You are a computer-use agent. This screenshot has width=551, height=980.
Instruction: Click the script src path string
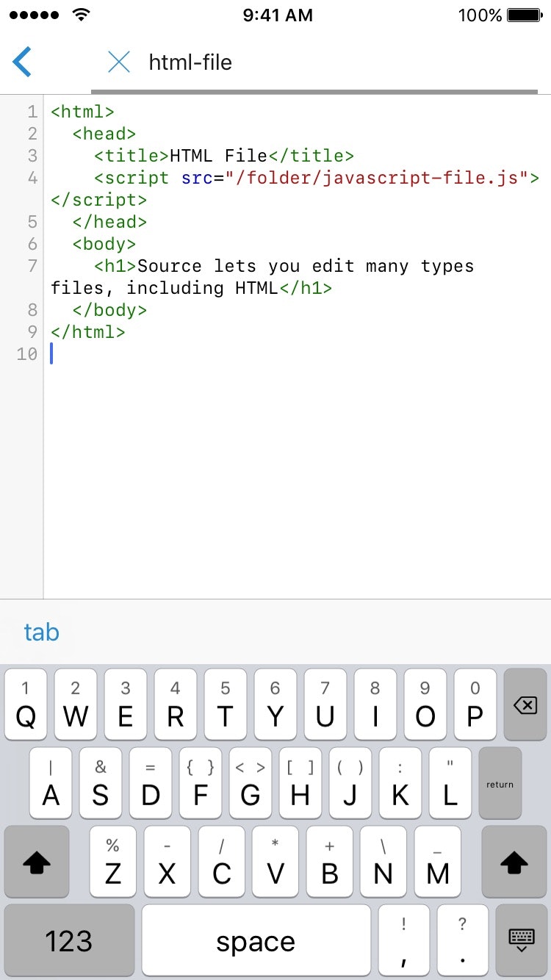pos(376,178)
